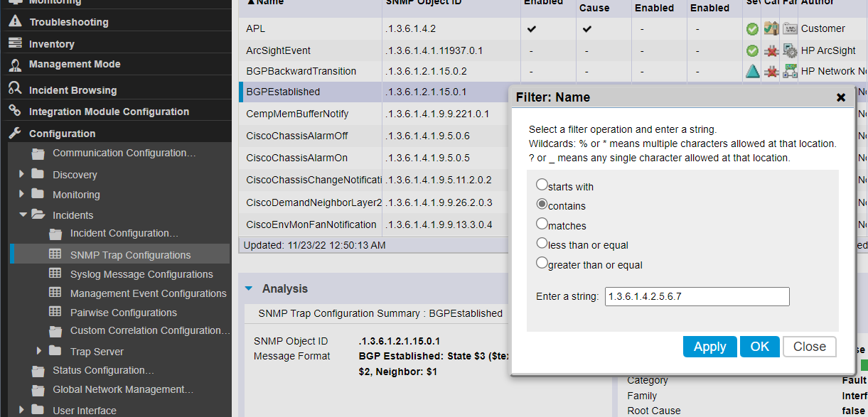Viewport: 868px width, 417px height.
Task: Click the Apply button in filter dialog
Action: coord(709,347)
